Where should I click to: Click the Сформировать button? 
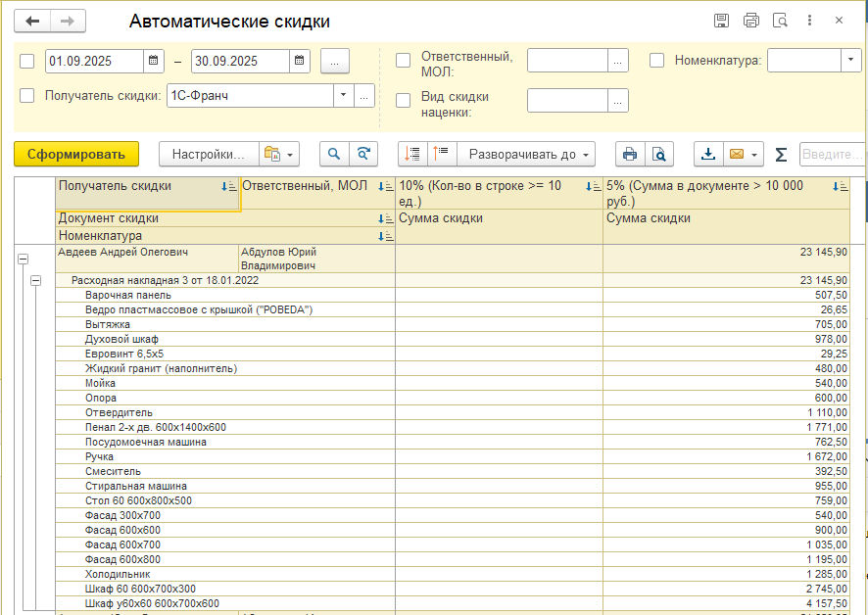point(76,155)
